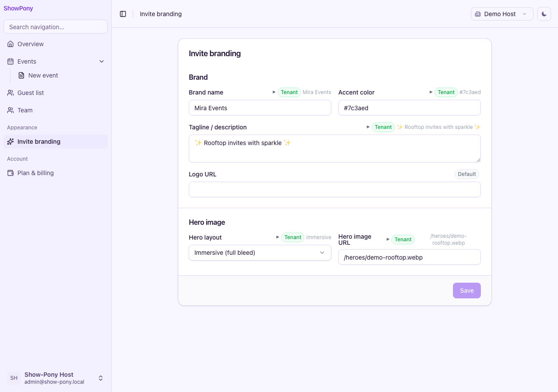Click the Logo URL field label
This screenshot has width=558, height=392.
click(x=203, y=174)
